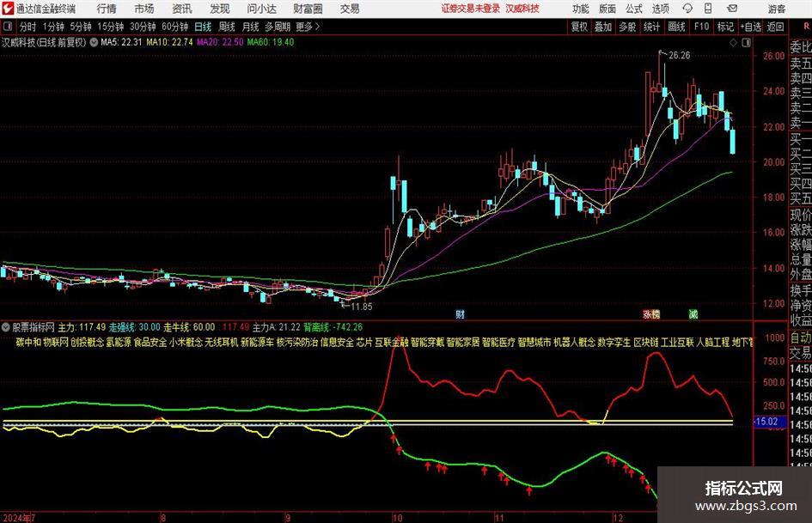Click the 区块链 concept tag
This screenshot has width=812, height=523.
tap(646, 343)
